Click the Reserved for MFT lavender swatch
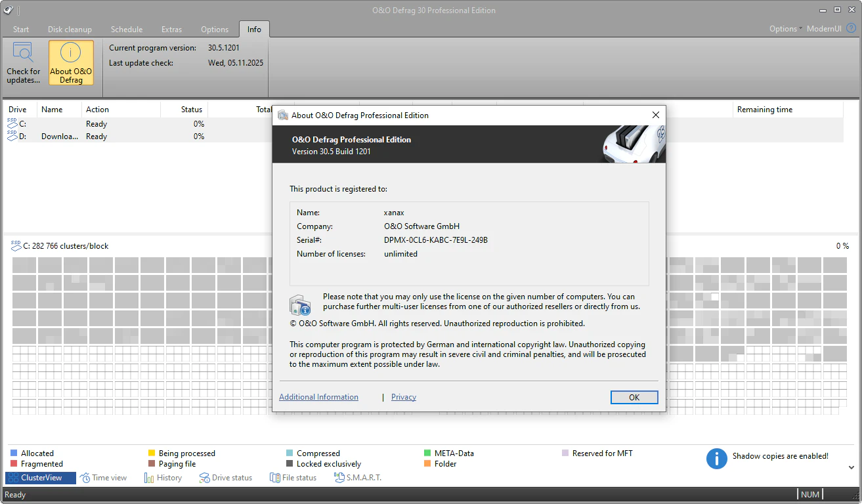Viewport: 862px width, 504px height. pyautogui.click(x=565, y=453)
